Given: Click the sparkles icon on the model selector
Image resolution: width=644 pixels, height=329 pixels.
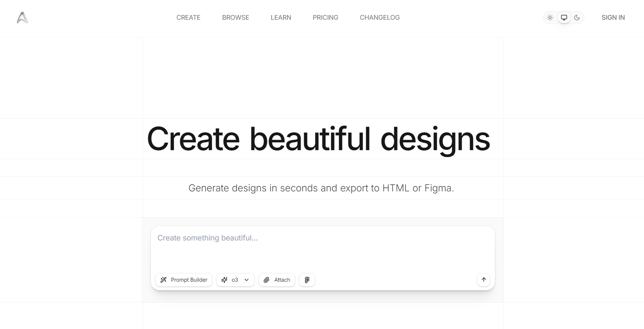Looking at the screenshot, I should [224, 280].
